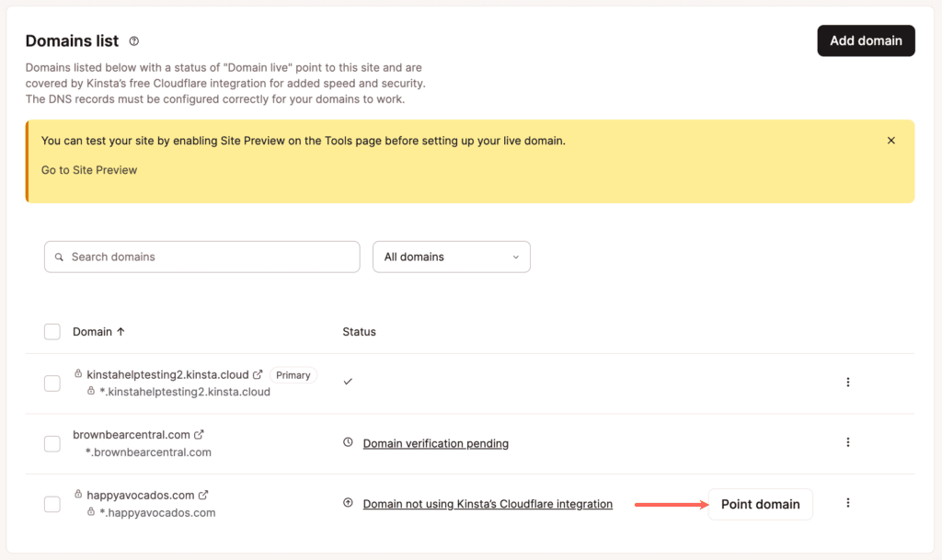
Task: Follow the Go to Site Preview link
Action: [x=89, y=170]
